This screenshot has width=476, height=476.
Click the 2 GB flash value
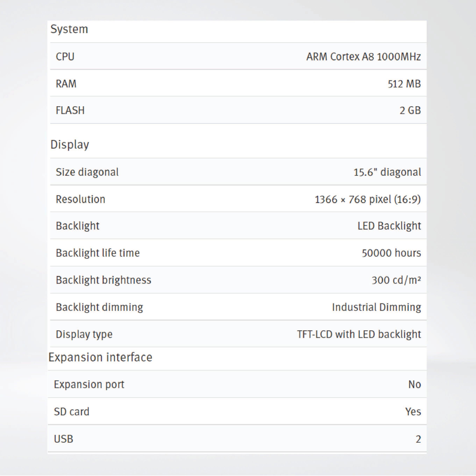[410, 110]
